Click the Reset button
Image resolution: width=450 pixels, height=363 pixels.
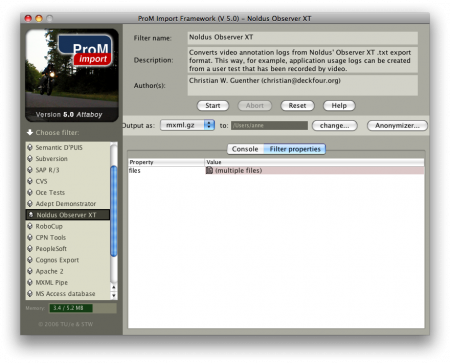[x=297, y=106]
